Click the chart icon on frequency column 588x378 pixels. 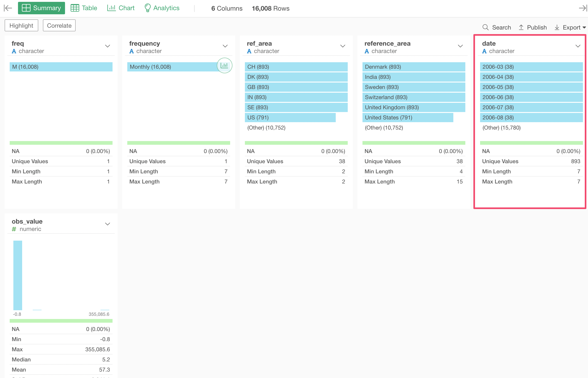pyautogui.click(x=224, y=65)
